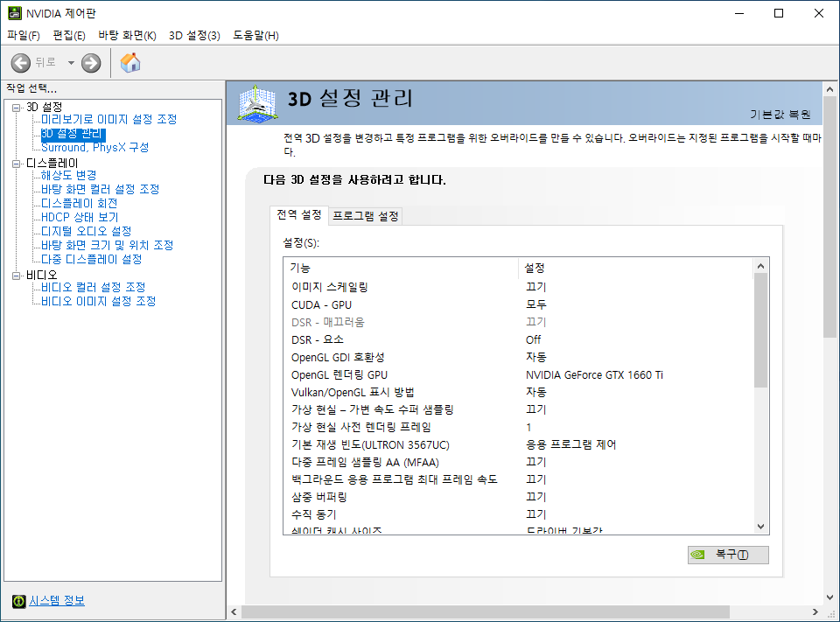
Task: Click the NVIDIA GeForce GTX 1660 Ti value
Action: [x=594, y=375]
